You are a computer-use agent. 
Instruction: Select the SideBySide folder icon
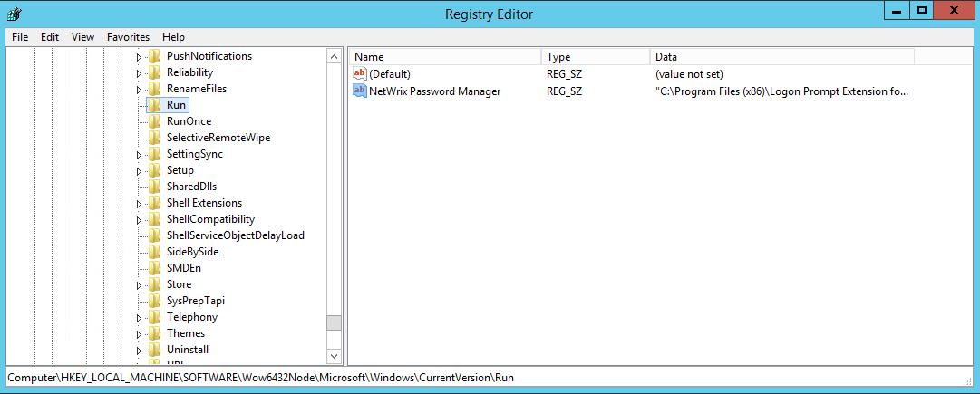[x=154, y=252]
